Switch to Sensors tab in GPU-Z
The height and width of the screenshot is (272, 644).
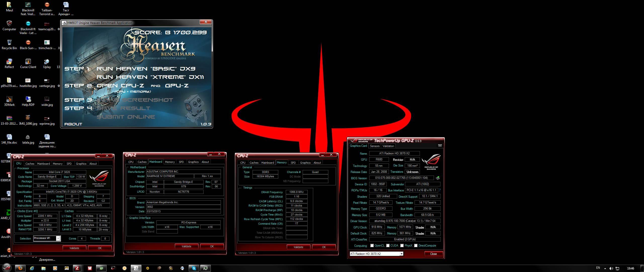(x=375, y=146)
